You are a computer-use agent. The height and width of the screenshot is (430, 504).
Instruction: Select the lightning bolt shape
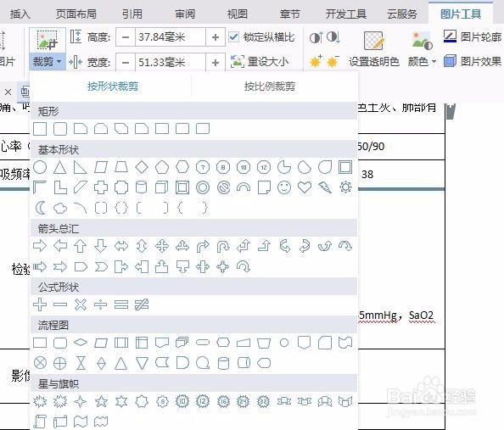tap(325, 187)
